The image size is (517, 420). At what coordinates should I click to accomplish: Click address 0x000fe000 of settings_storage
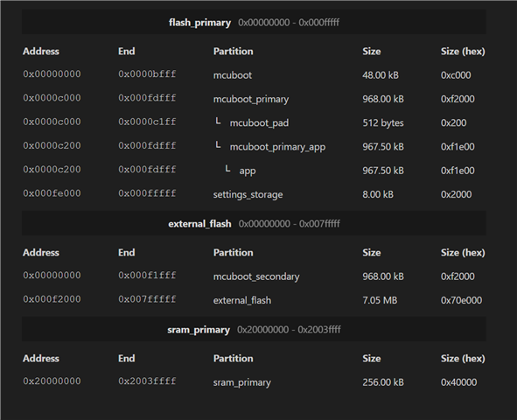pyautogui.click(x=52, y=193)
